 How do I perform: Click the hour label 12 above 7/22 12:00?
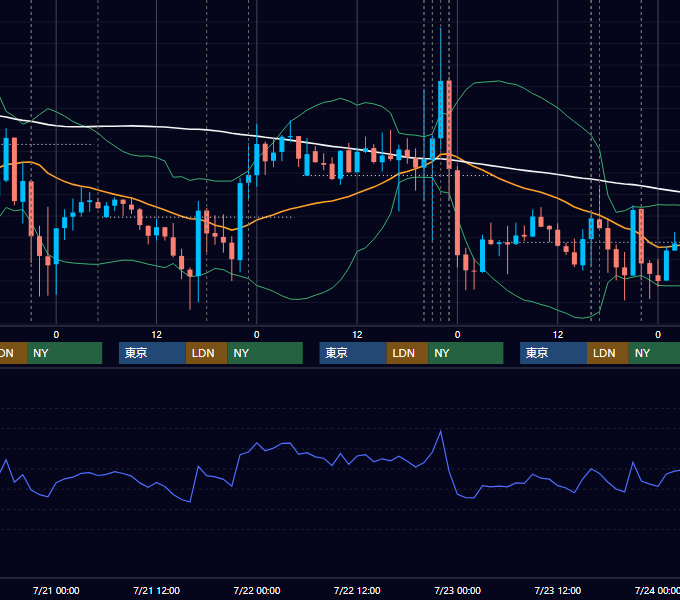coord(357,335)
